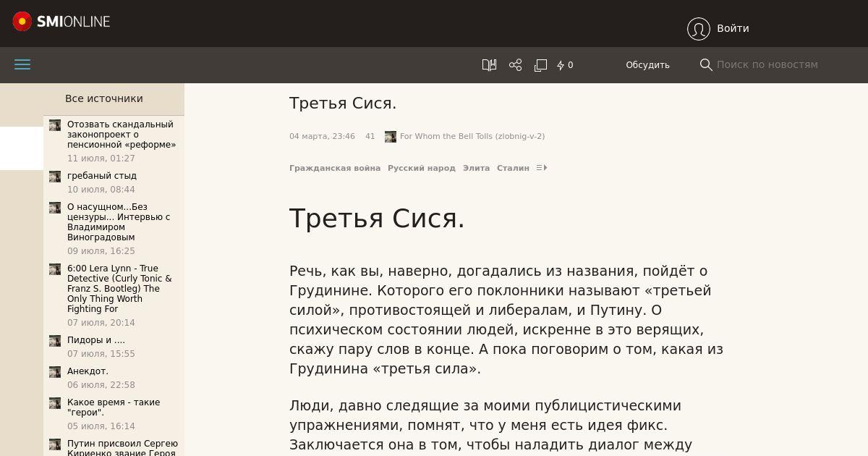Image resolution: width=868 pixels, height=456 pixels.
Task: Open For Whom the Bell Tolls source link
Action: [472, 136]
